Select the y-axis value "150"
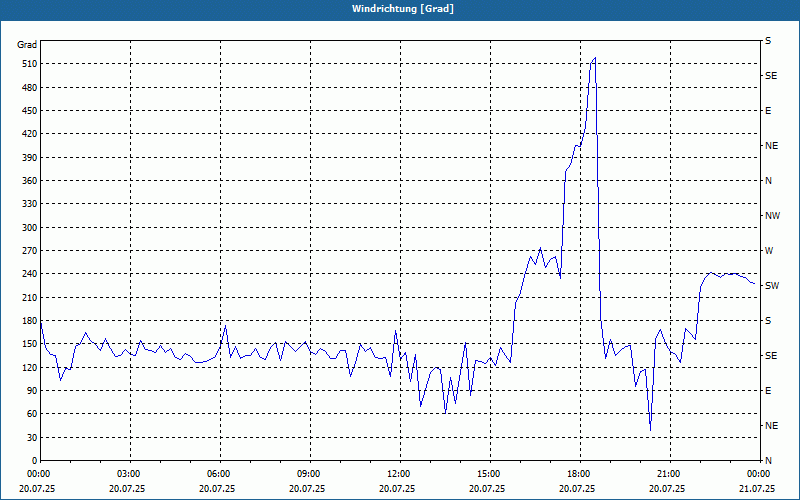800x500 pixels. (x=30, y=344)
